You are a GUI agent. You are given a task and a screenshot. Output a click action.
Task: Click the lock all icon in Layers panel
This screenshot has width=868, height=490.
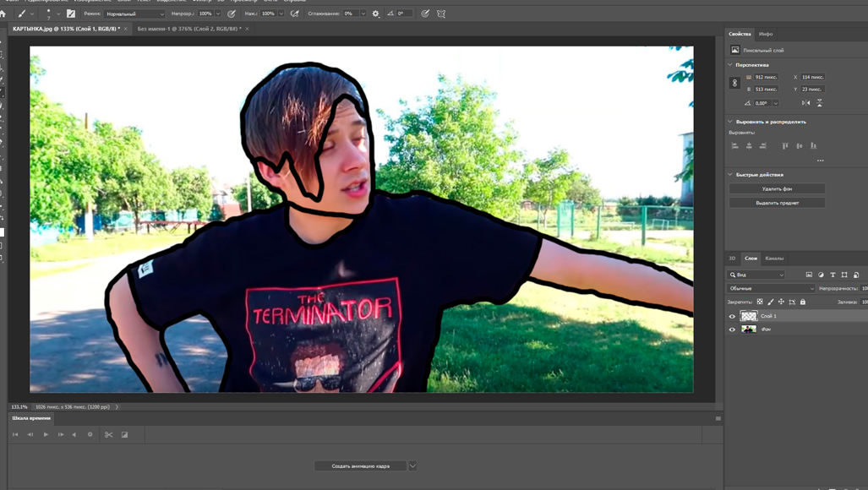(803, 302)
